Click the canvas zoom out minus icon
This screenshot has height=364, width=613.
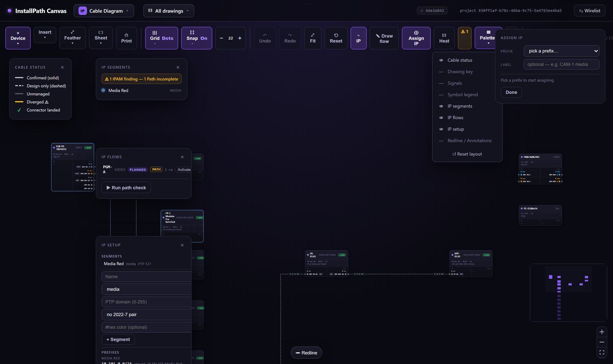click(602, 342)
